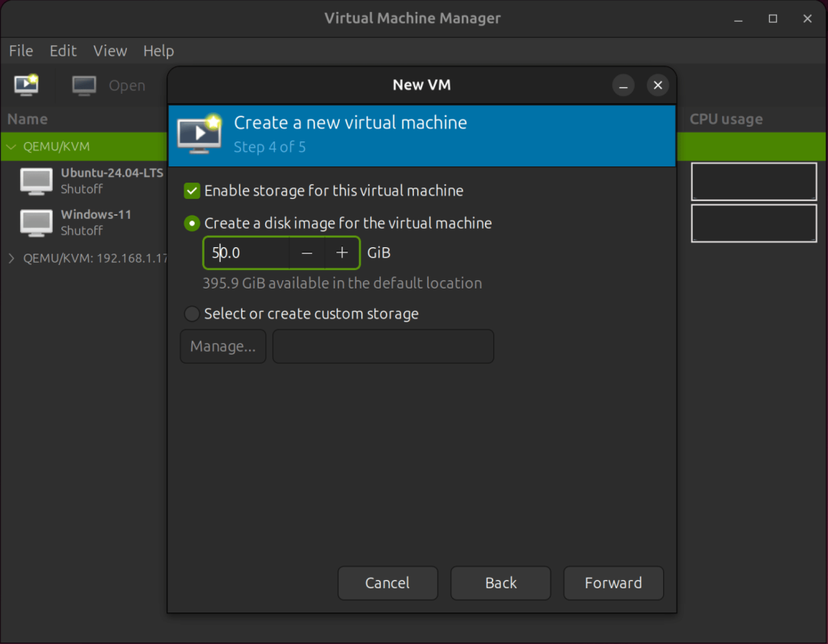828x644 pixels.
Task: Select the Windows-11 machine icon
Action: (x=36, y=222)
